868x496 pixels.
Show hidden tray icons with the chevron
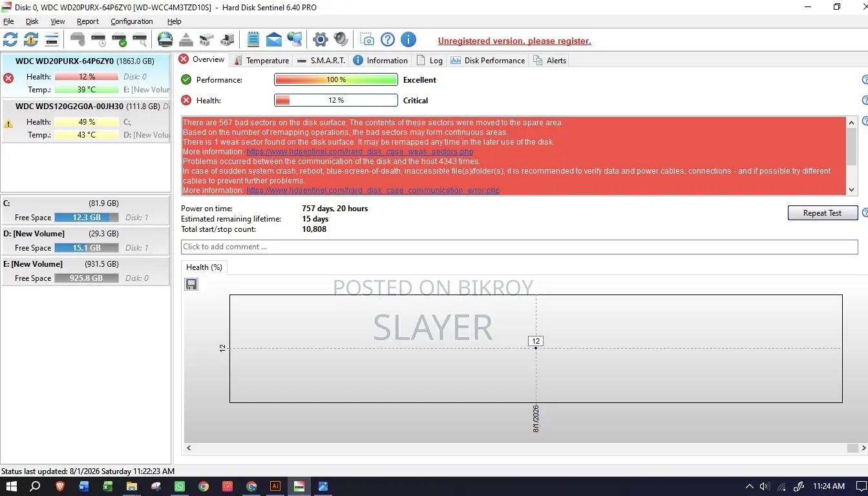coord(750,486)
